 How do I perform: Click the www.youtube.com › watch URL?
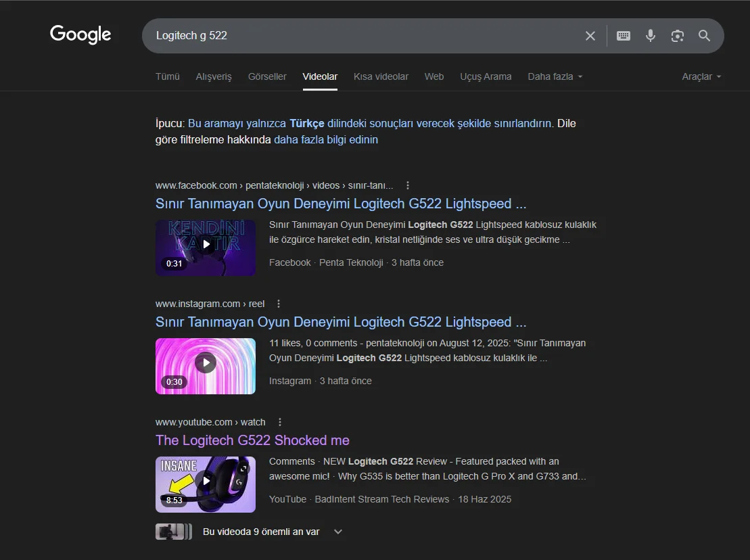point(210,422)
